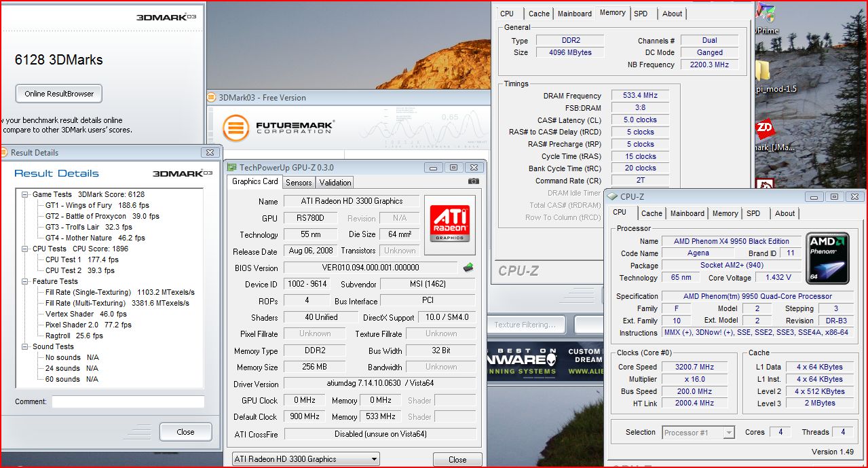Select the Graphics Card tab in GPU-Z
The image size is (868, 468).
tap(255, 181)
